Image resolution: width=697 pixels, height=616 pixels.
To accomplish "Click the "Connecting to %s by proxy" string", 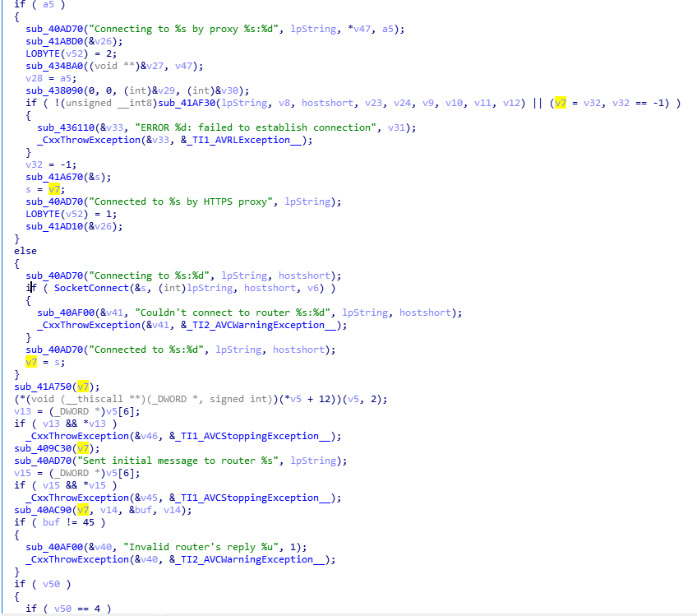I will tap(173, 29).
